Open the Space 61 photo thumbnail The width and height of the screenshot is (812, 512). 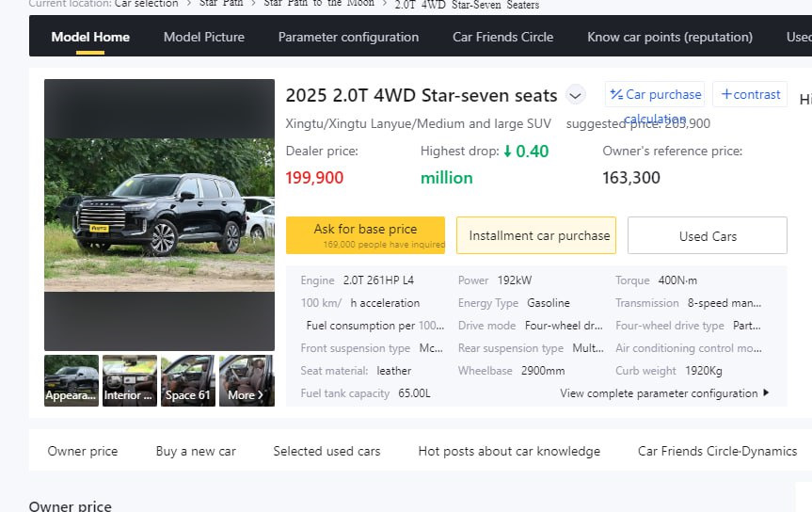coord(188,380)
